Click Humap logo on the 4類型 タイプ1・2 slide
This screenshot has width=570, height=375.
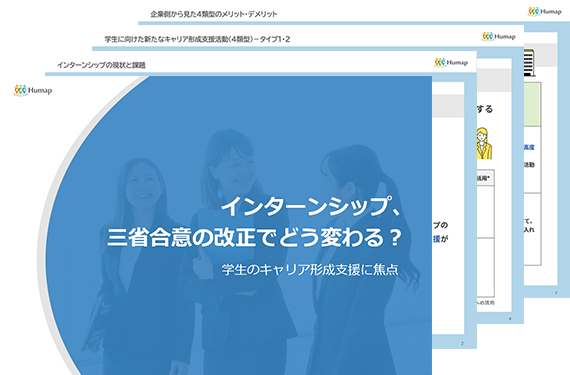(x=499, y=36)
